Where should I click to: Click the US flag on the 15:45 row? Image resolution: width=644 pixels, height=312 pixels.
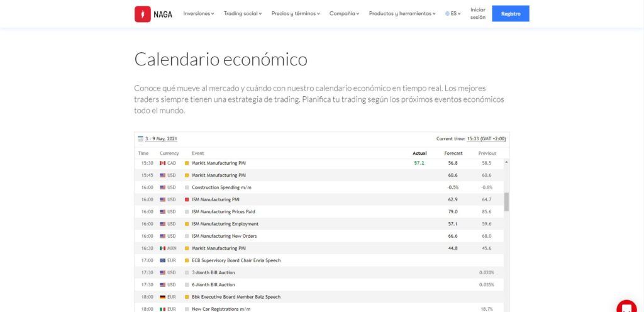(x=163, y=175)
